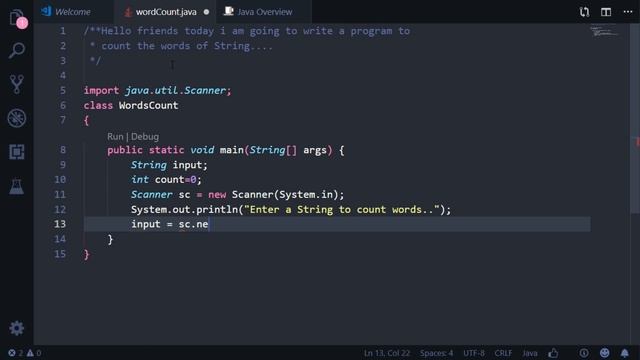Change the UTF-8 encoding
Screen dimensions: 640x360
(474, 353)
